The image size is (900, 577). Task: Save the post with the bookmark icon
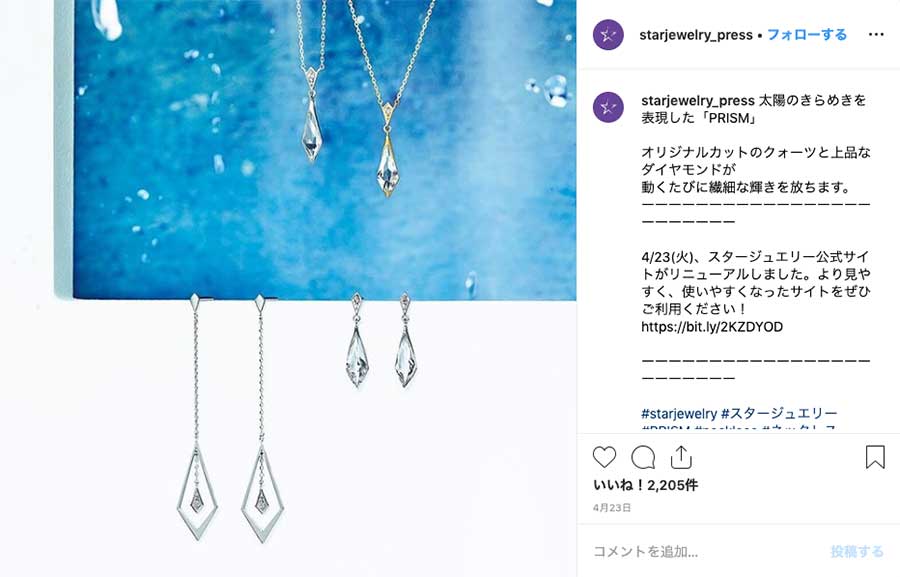875,457
